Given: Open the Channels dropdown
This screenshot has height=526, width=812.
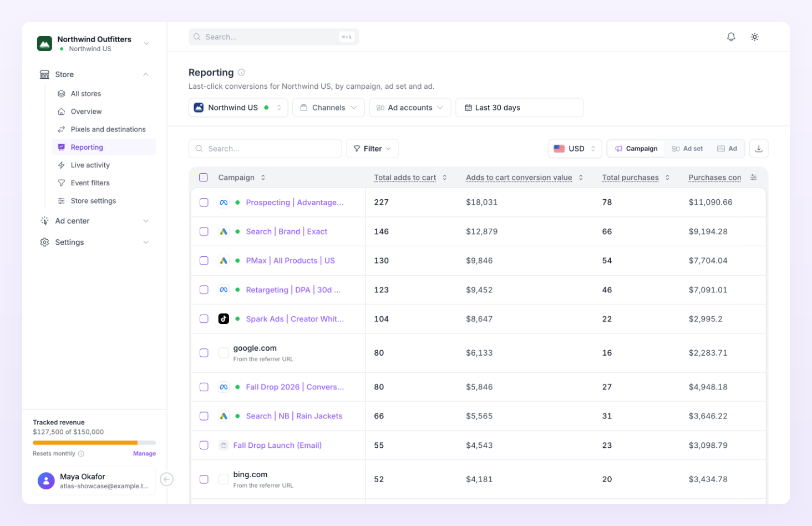Looking at the screenshot, I should [328, 108].
